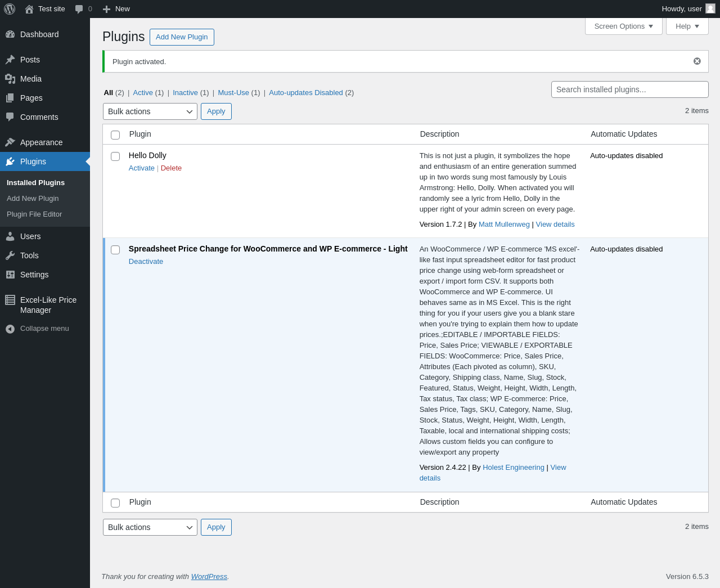Click the Plugin activated message text
This screenshot has width=720, height=588.
[139, 62]
